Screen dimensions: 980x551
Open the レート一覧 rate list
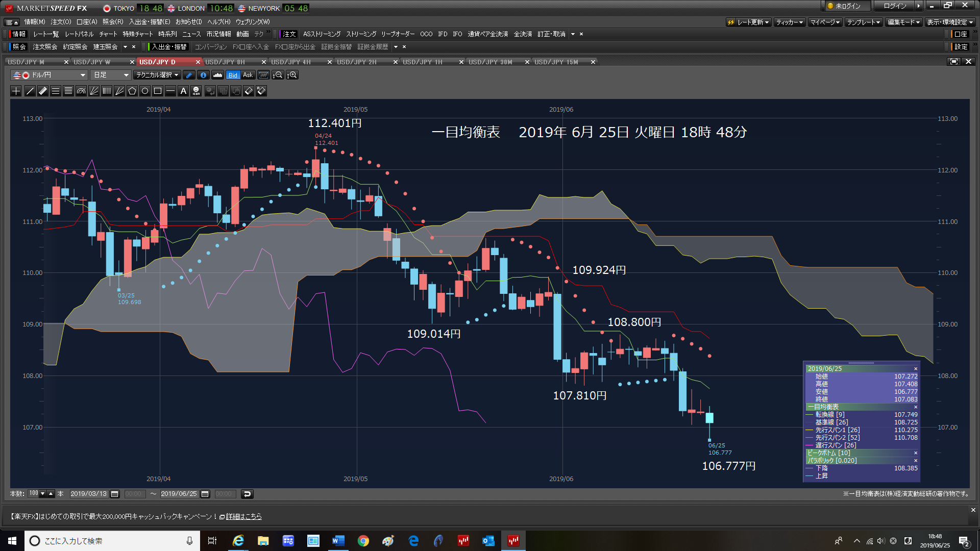click(46, 34)
